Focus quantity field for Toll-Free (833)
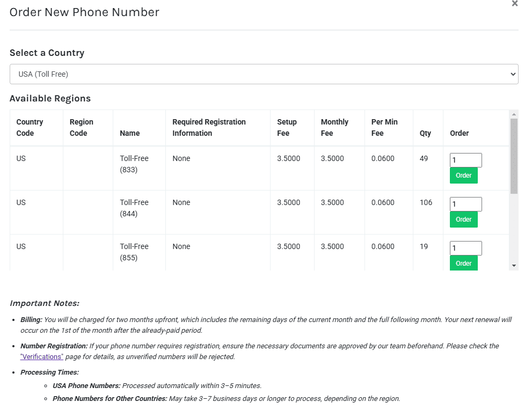532x409 pixels. point(465,160)
